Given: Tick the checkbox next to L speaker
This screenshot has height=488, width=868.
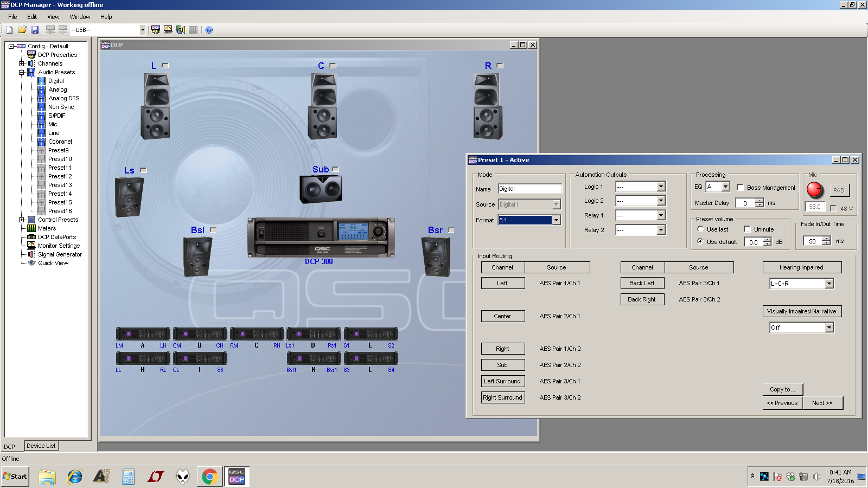Looking at the screenshot, I should click(165, 66).
